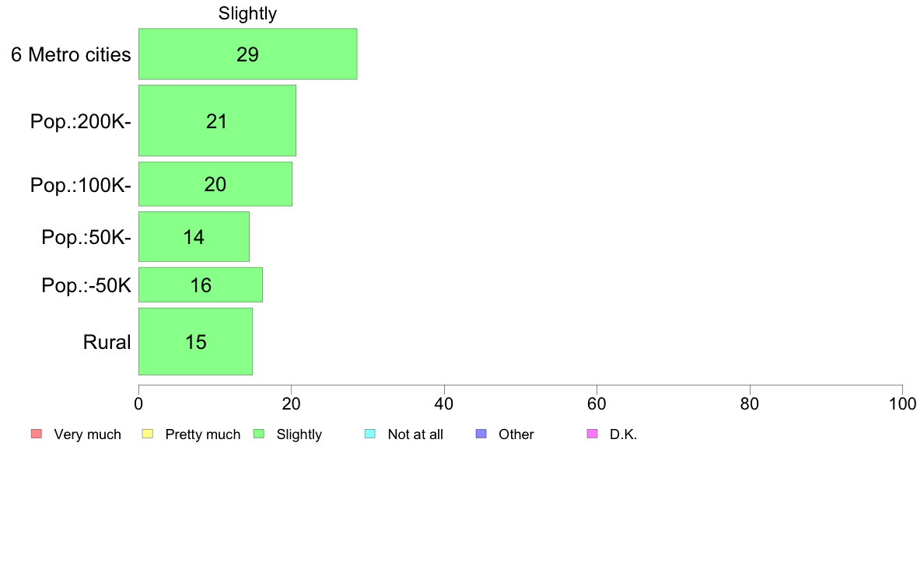Screen dimensions: 924x572
Task: Click the Pop.:200K- row label
Action: coord(81,121)
